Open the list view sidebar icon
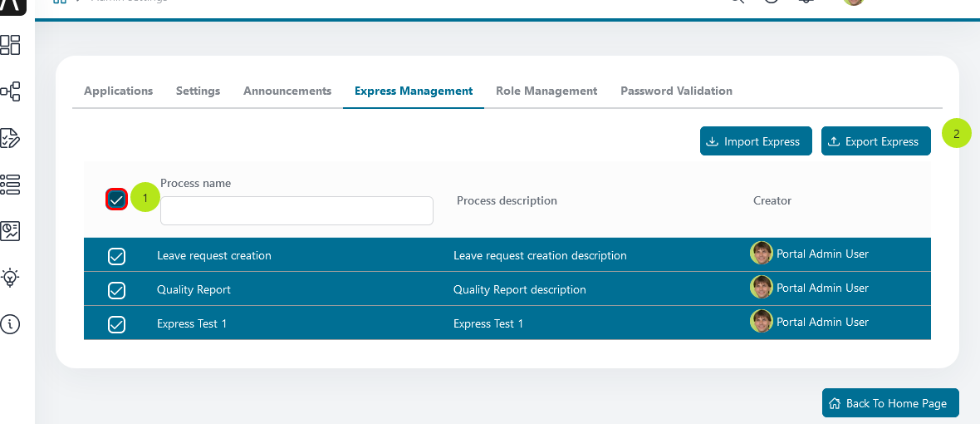The width and height of the screenshot is (980, 424). tap(10, 184)
